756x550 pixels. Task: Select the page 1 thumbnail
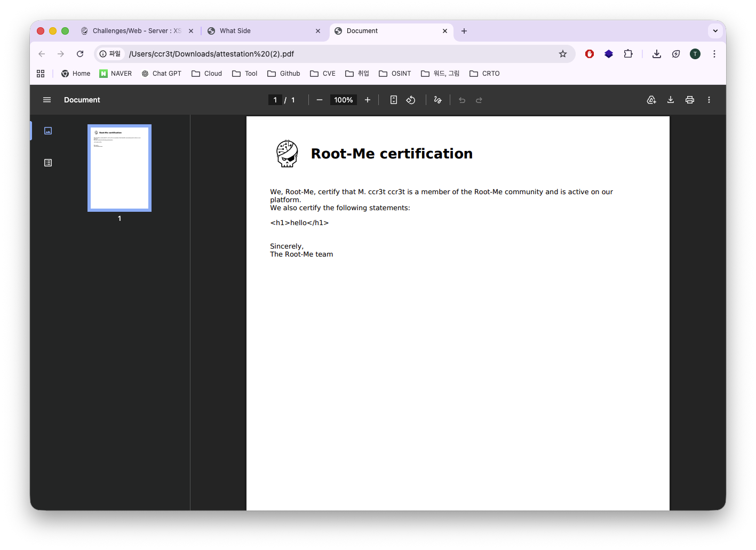pyautogui.click(x=120, y=168)
